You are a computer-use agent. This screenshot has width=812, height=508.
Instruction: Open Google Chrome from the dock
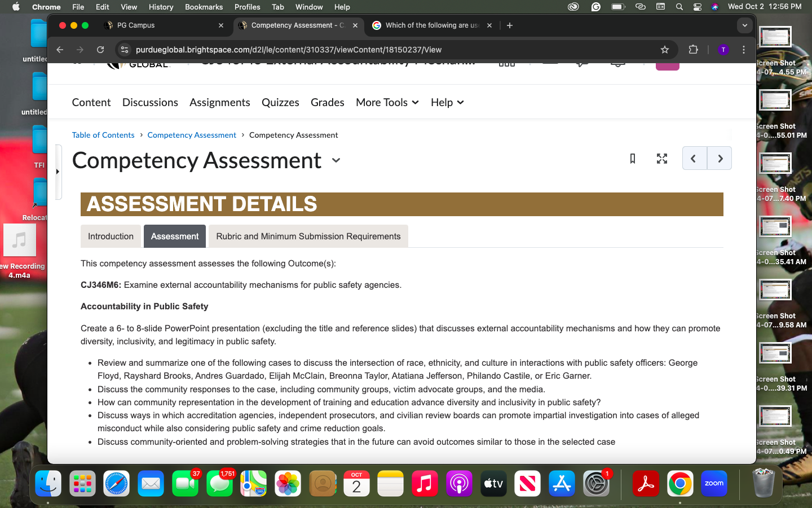[x=680, y=484]
